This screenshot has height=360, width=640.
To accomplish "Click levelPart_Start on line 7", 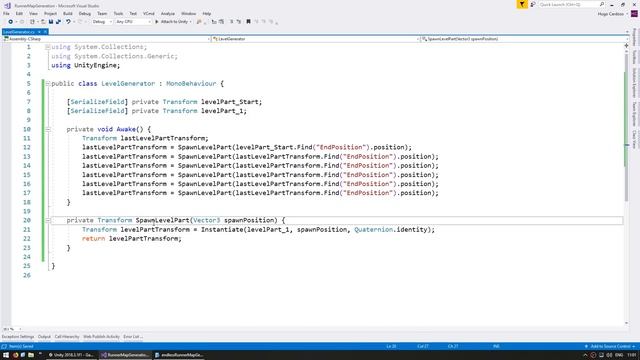I will point(230,102).
